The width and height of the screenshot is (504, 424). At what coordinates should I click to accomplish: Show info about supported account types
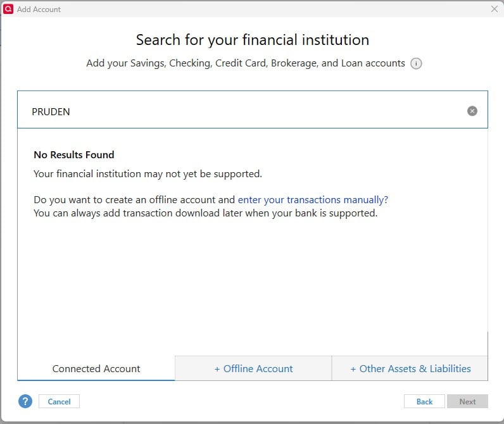tap(416, 63)
